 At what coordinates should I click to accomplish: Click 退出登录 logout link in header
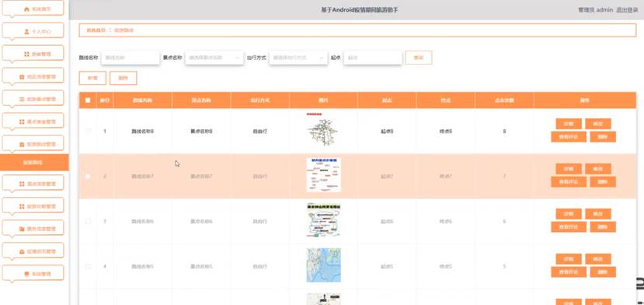click(627, 10)
